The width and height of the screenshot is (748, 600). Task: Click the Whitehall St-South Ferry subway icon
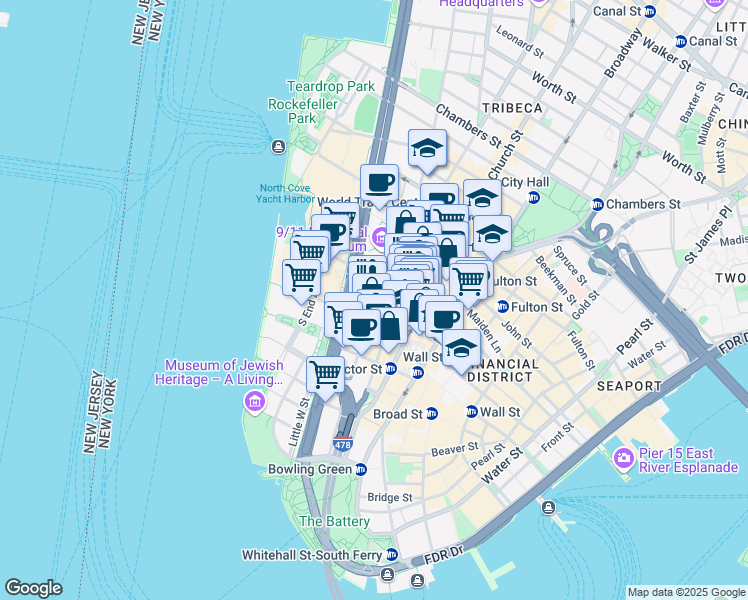click(392, 555)
